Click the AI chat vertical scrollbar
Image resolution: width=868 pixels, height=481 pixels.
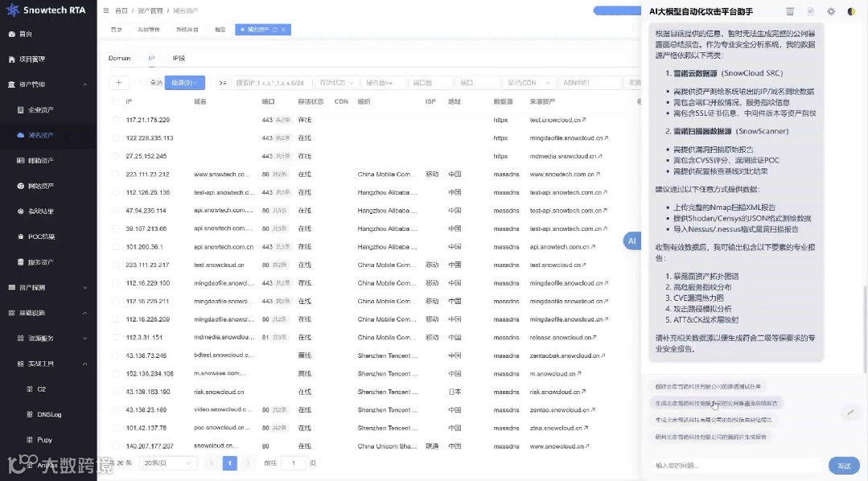[865, 329]
